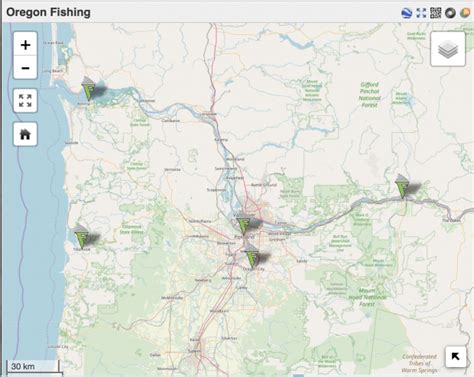Click the orange-green globe icon in header
The height and width of the screenshot is (377, 474).
[465, 13]
